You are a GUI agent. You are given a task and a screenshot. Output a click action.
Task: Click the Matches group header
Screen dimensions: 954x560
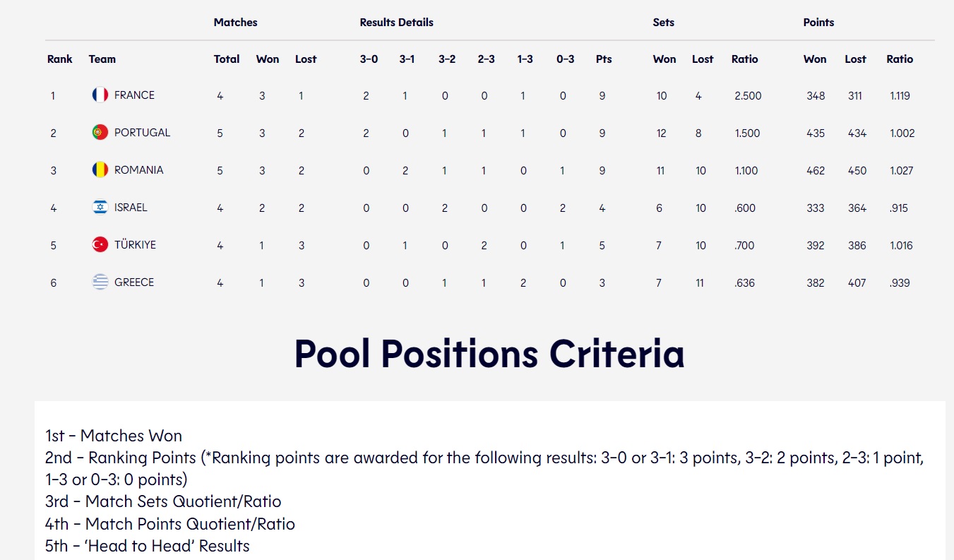point(235,23)
